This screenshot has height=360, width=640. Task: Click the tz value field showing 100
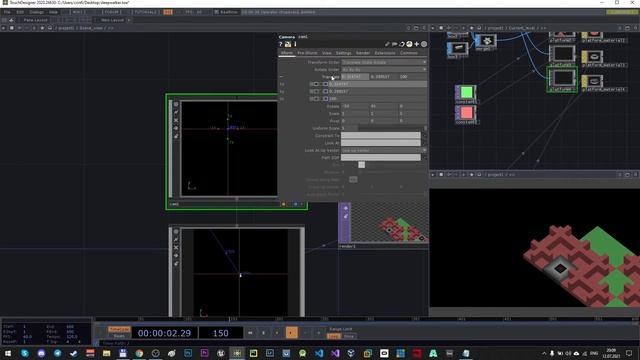click(377, 99)
